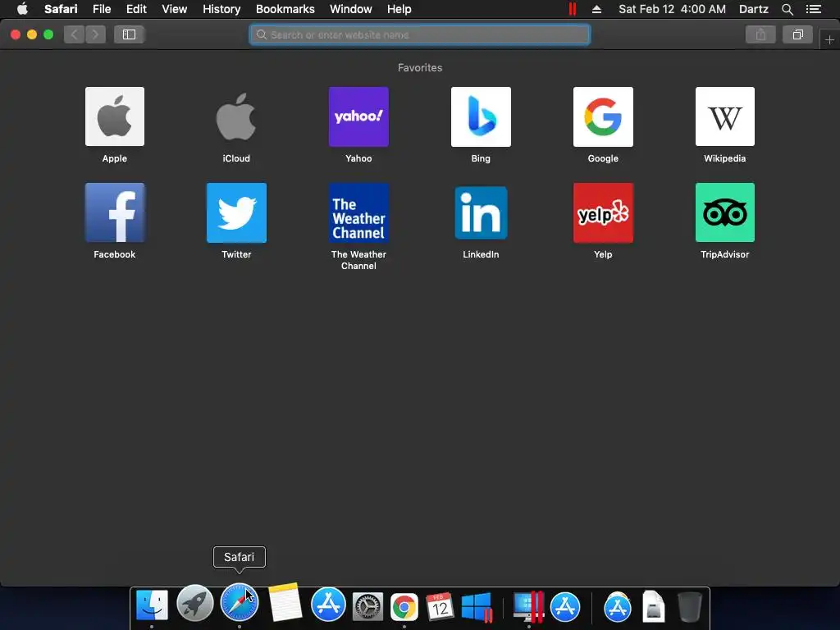This screenshot has width=840, height=630.
Task: Click the Safari compass Dock icon
Action: coord(240,603)
